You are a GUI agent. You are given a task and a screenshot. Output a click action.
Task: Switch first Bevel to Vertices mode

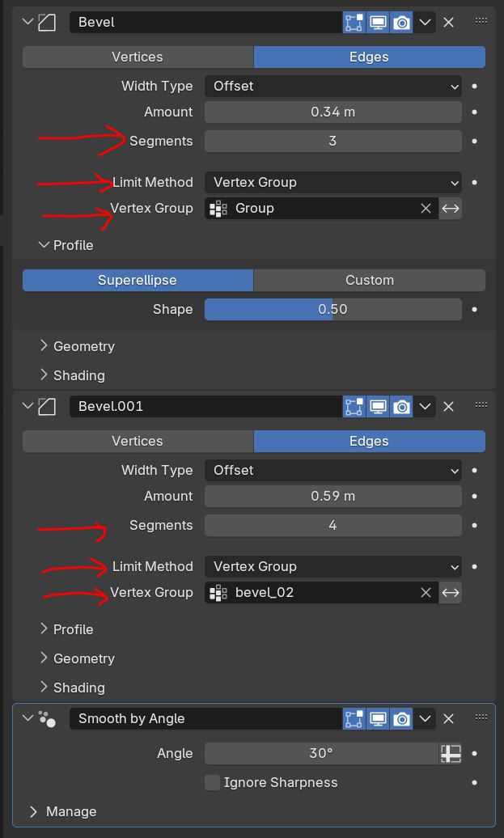(138, 57)
